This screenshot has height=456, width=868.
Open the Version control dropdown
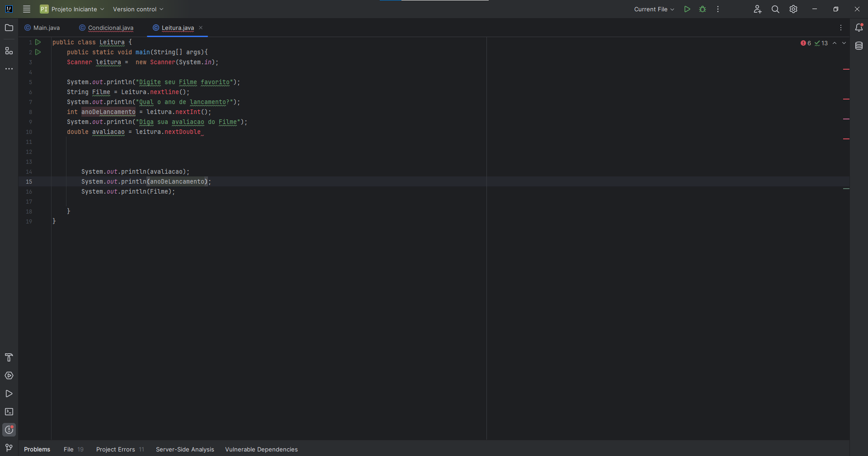[138, 9]
